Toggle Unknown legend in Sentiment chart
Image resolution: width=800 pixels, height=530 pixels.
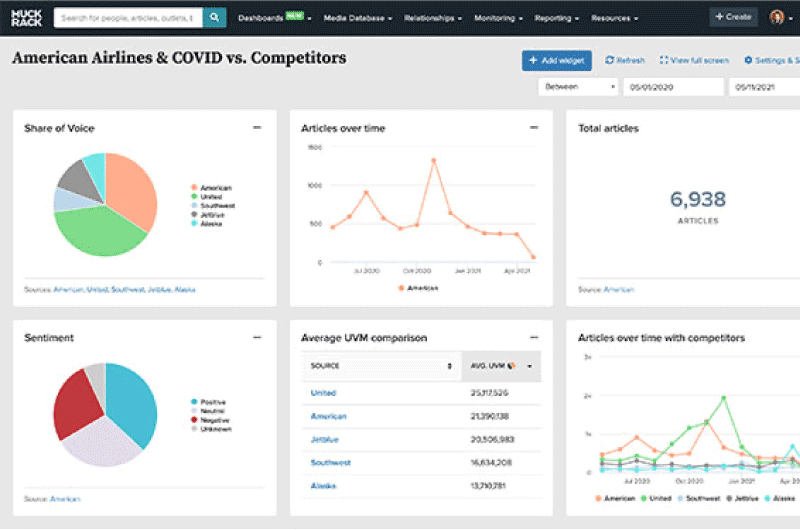coord(211,429)
